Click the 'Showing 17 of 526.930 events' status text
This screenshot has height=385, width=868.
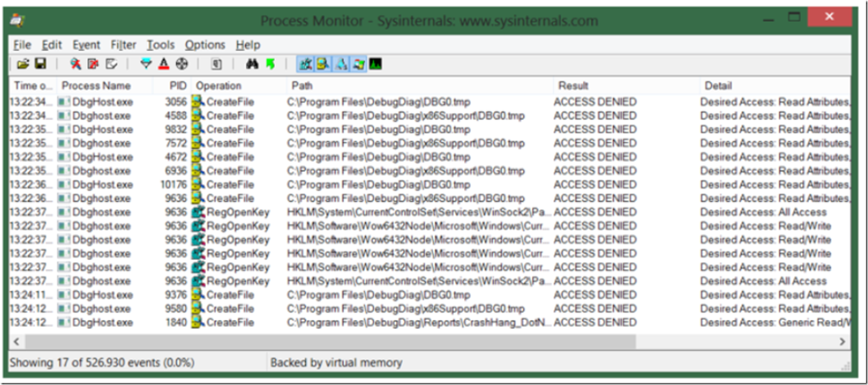click(102, 362)
